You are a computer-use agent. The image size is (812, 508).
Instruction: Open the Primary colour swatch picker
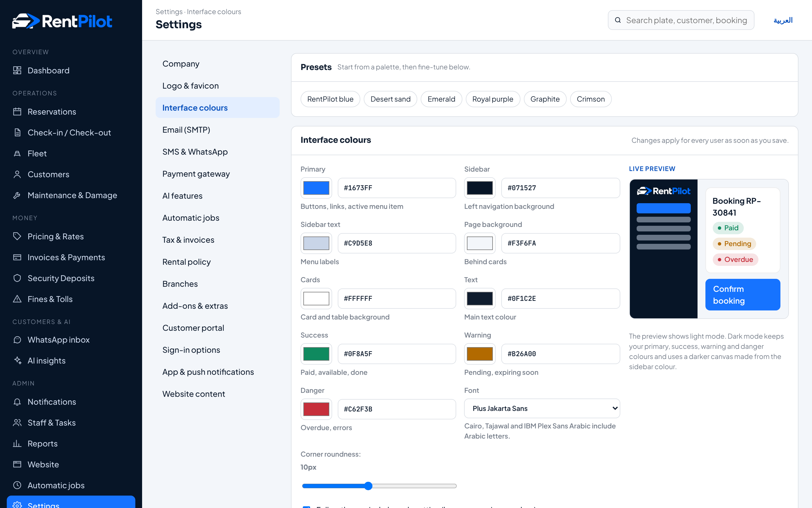pos(316,188)
